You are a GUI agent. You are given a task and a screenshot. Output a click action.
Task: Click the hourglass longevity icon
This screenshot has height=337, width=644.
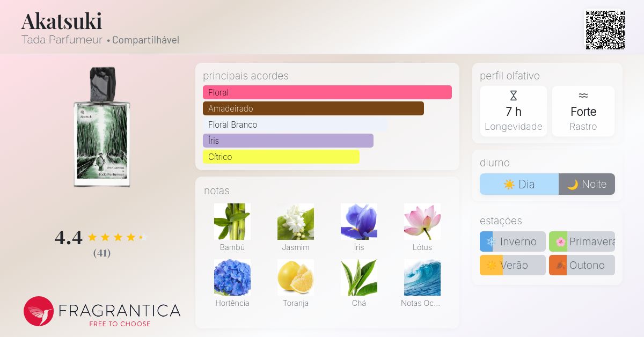point(514,96)
